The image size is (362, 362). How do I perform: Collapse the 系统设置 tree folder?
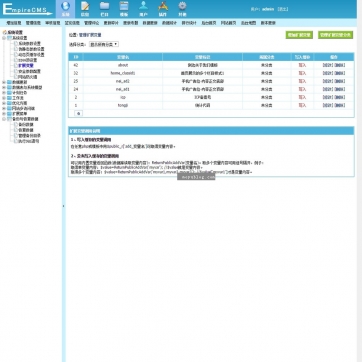click(x=4, y=38)
